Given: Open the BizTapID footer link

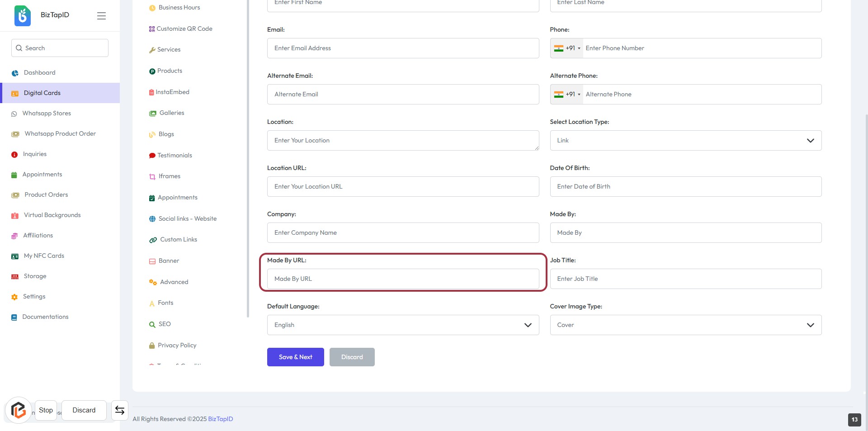Looking at the screenshot, I should (220, 419).
